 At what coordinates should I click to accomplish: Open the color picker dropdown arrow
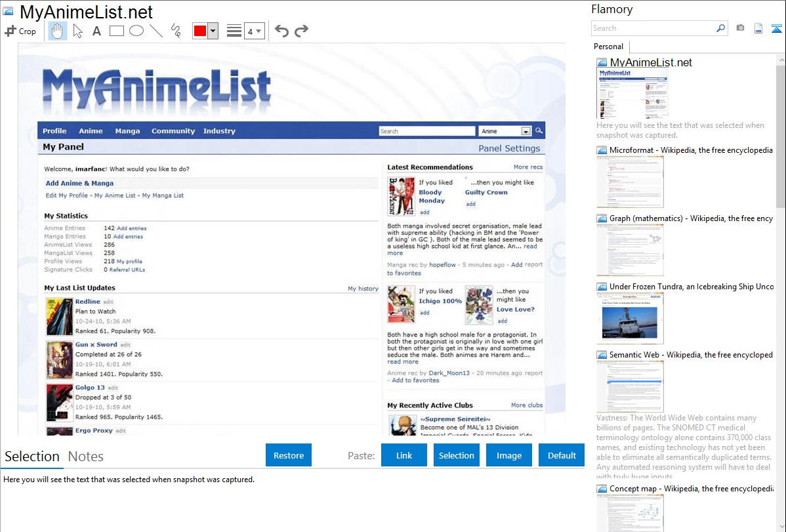click(x=213, y=31)
